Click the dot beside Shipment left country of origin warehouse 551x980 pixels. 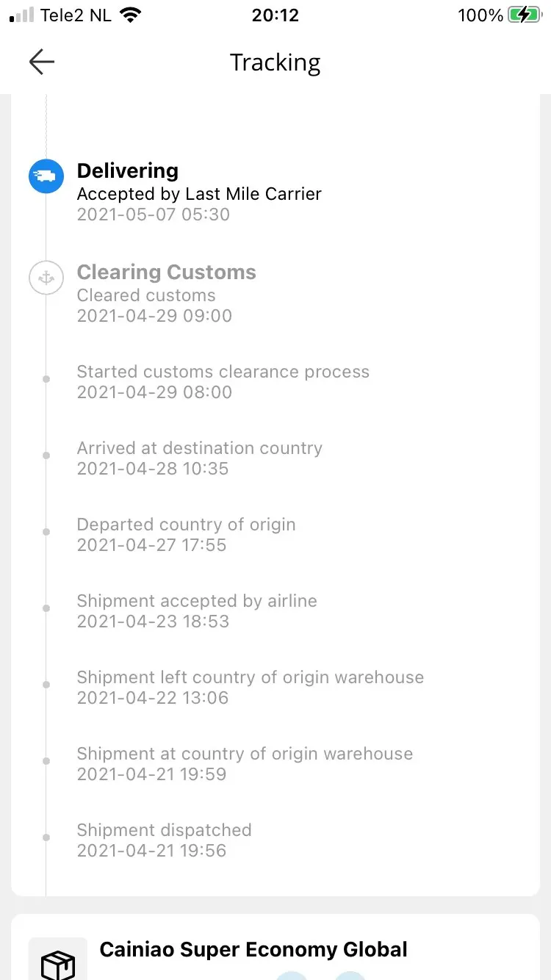tap(46, 685)
